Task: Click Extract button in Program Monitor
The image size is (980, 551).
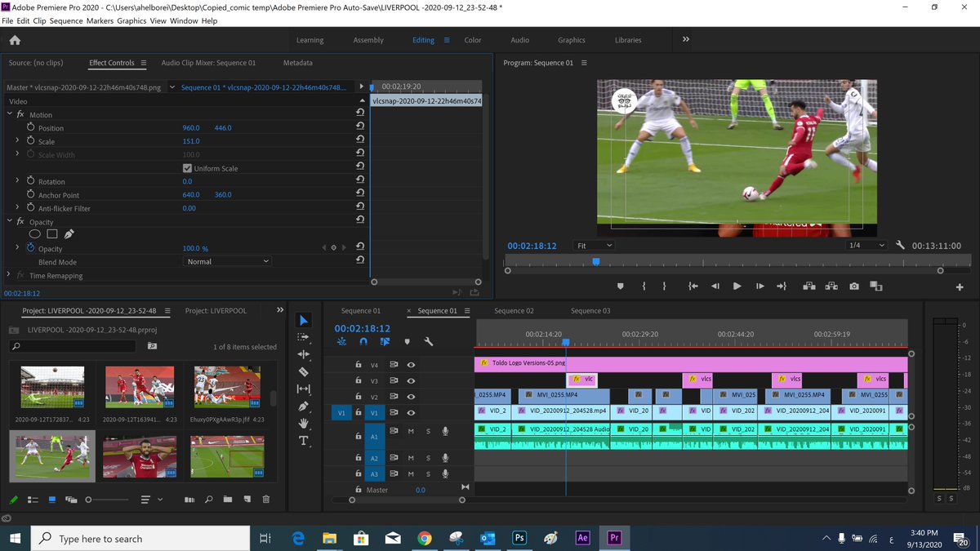Action: coord(831,287)
